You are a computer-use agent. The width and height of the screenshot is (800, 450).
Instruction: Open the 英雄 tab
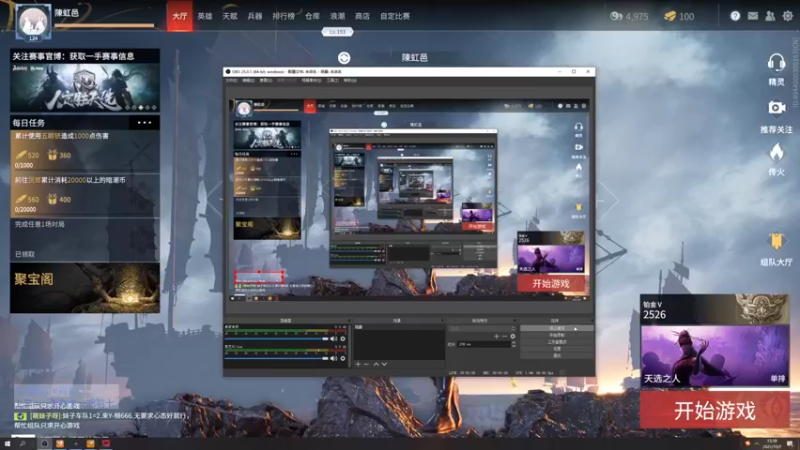(x=205, y=16)
